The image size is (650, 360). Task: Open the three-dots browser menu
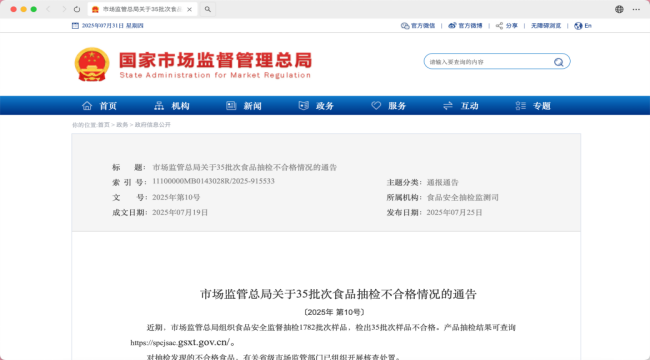tap(636, 9)
